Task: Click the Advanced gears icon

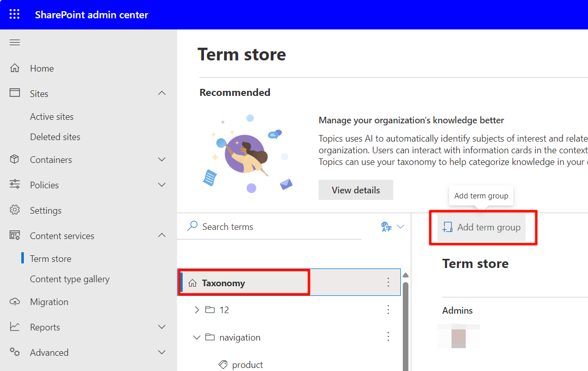Action: (x=15, y=352)
